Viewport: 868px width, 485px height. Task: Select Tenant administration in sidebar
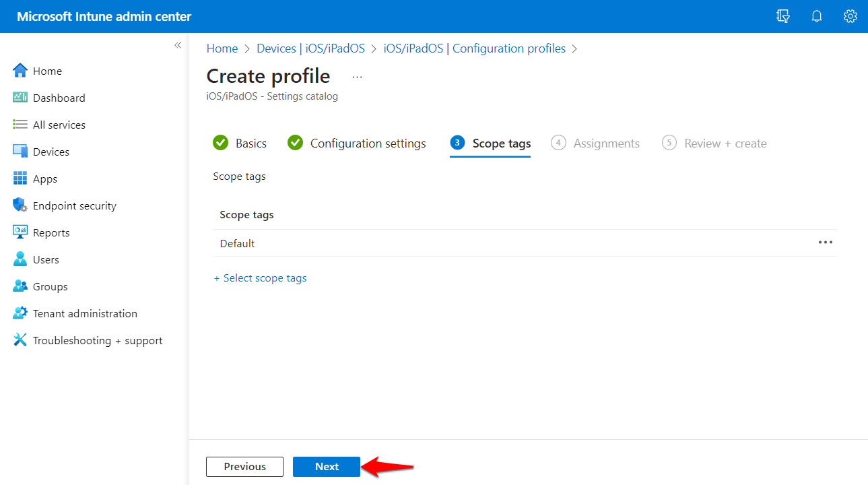pyautogui.click(x=85, y=313)
